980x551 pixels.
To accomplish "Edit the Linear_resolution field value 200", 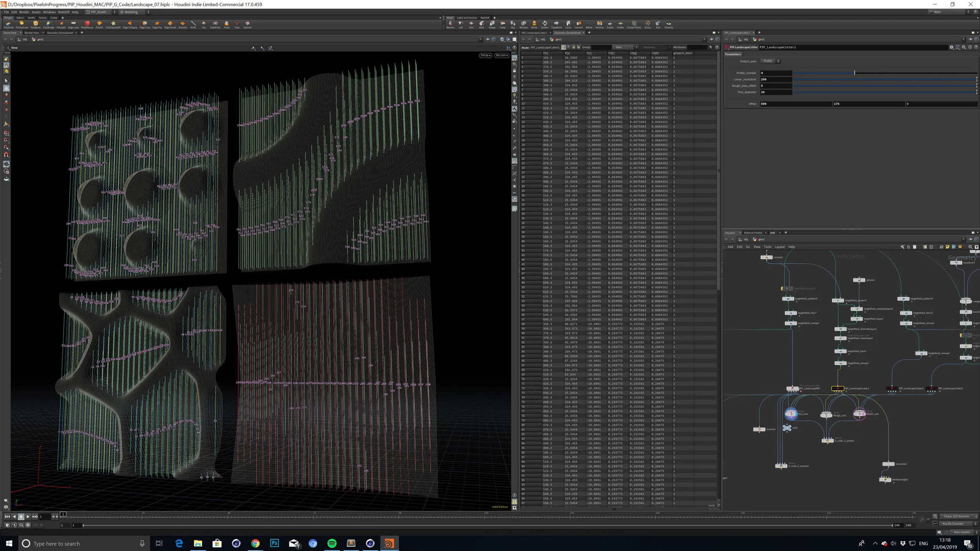I will (775, 79).
